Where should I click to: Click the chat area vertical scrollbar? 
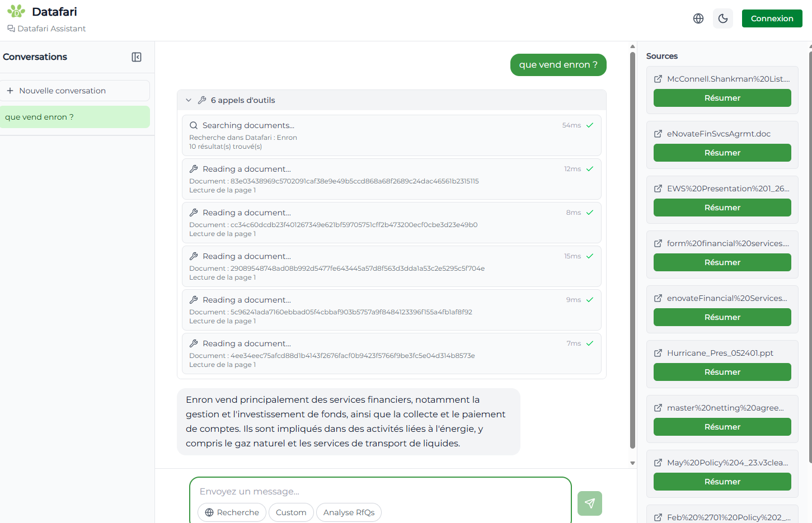(x=632, y=250)
